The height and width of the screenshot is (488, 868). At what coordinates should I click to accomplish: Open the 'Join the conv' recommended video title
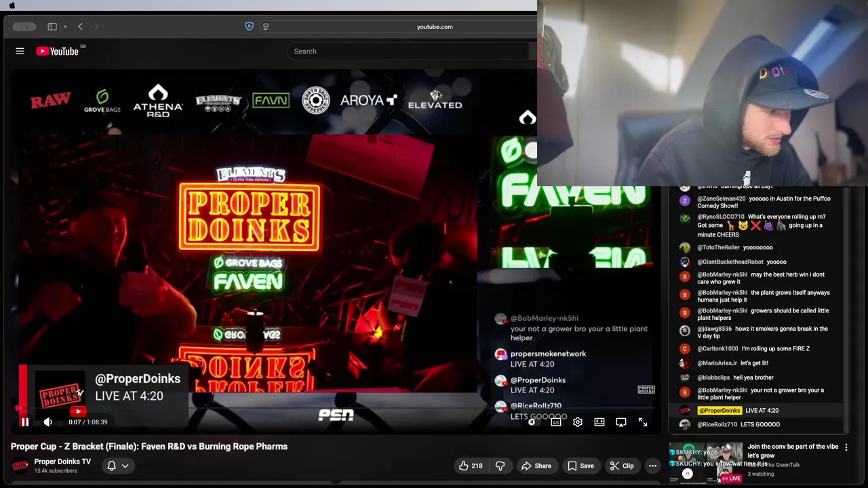click(x=793, y=451)
